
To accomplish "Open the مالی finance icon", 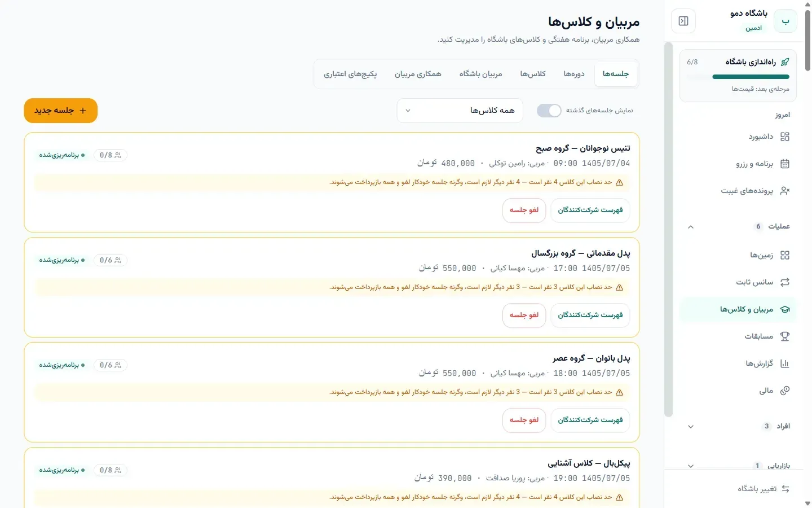I will pyautogui.click(x=785, y=391).
